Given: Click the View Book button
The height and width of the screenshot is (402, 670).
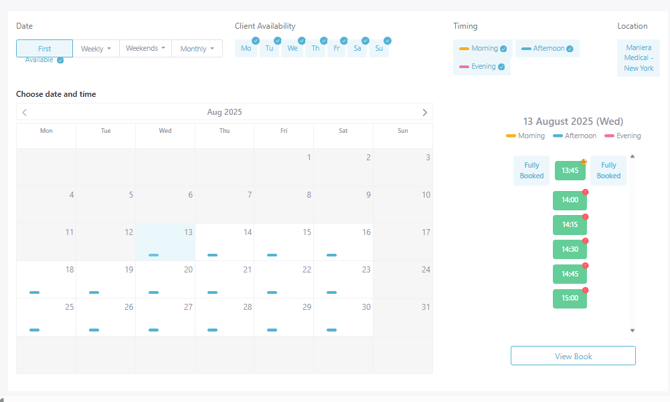Looking at the screenshot, I should coord(573,356).
